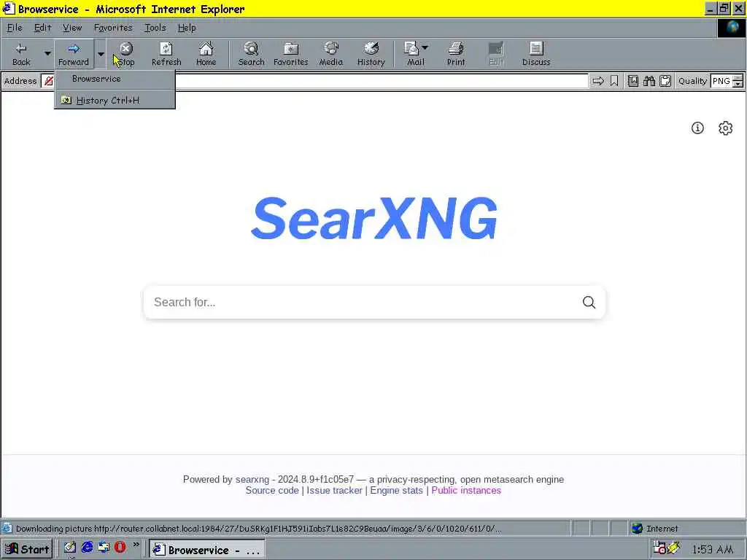The height and width of the screenshot is (560, 747).
Task: Open SearXNG info page via the circled i icon
Action: click(697, 128)
